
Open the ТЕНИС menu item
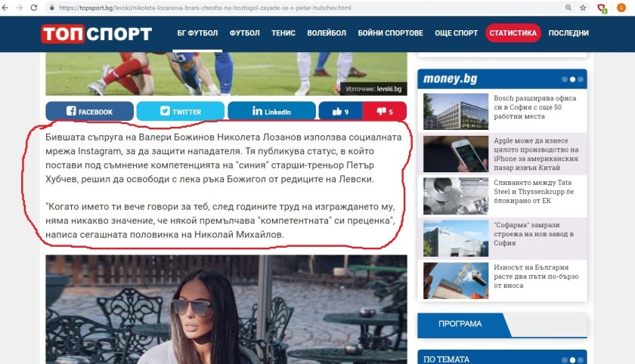(x=283, y=33)
